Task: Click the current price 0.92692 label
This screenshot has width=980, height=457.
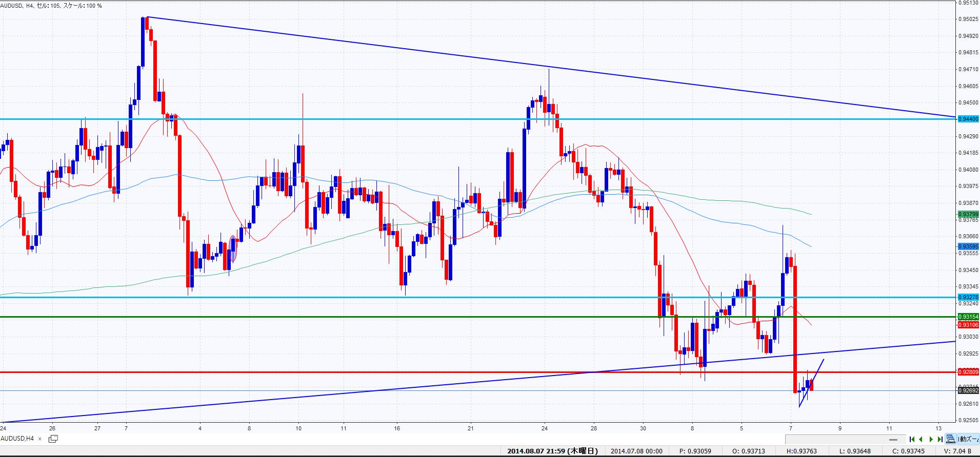Action: click(x=968, y=390)
